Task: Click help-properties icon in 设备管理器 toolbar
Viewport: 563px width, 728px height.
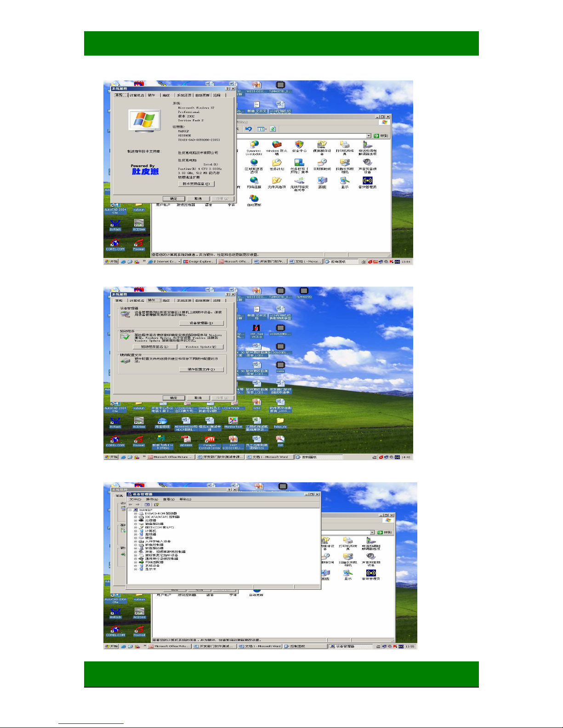Action: 157,504
